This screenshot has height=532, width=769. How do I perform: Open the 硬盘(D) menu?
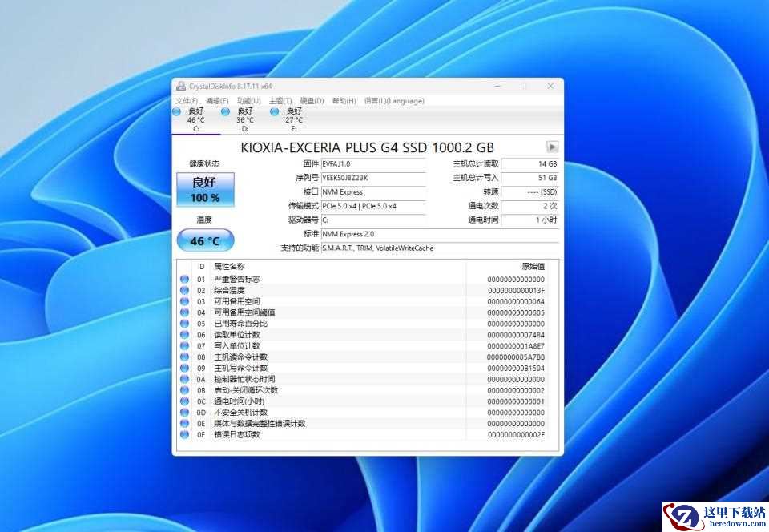point(312,100)
